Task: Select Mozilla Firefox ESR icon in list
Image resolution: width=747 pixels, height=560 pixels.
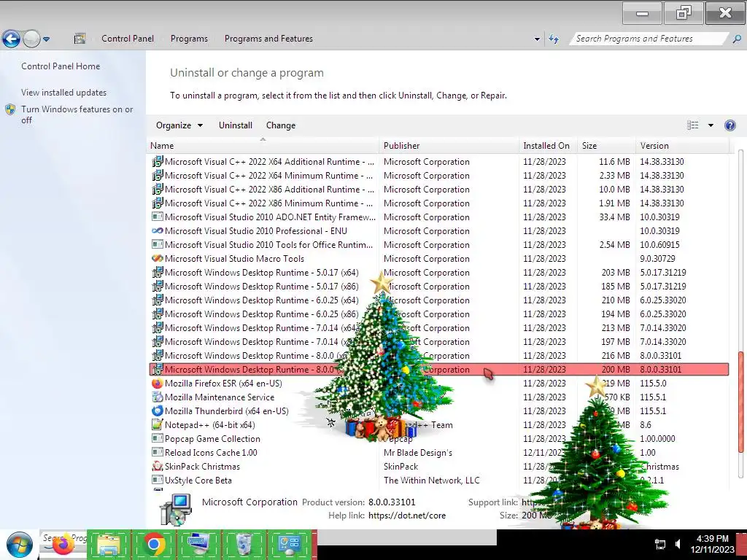Action: pyautogui.click(x=158, y=383)
